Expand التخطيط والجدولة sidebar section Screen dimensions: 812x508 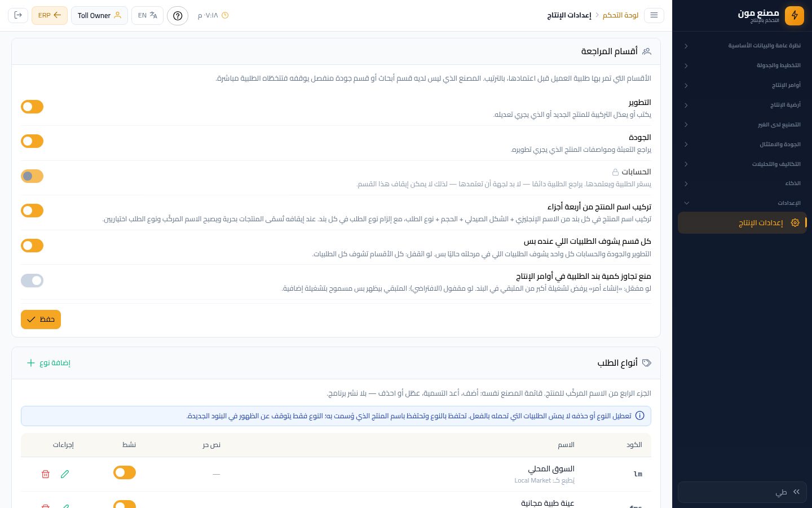(742, 65)
